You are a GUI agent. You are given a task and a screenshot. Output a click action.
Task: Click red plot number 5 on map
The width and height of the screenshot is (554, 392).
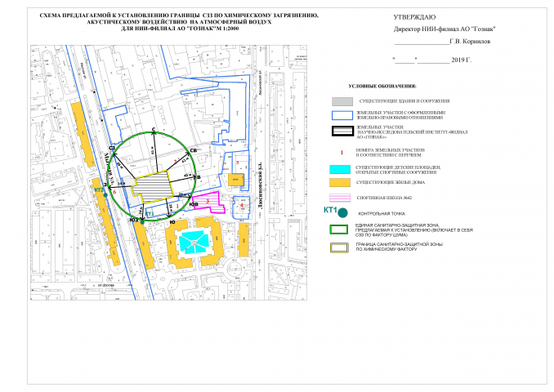tap(238, 163)
